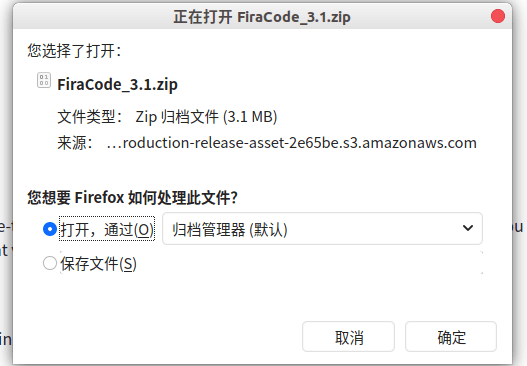The image size is (527, 366).
Task: Click the 保存文件(S) option label
Action: click(x=98, y=264)
